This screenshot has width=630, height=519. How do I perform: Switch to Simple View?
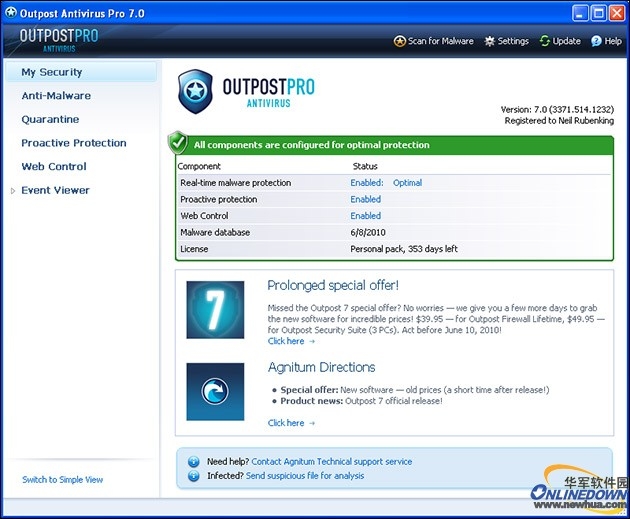click(63, 480)
